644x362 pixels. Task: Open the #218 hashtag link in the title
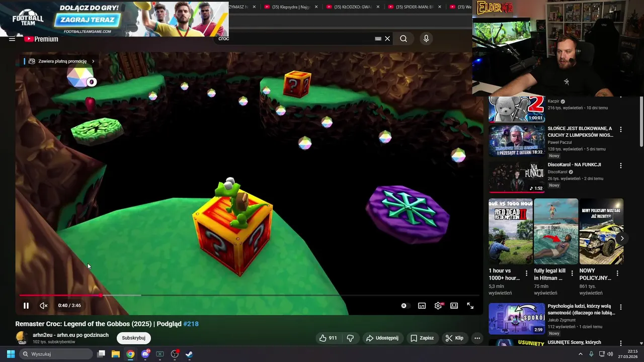pyautogui.click(x=191, y=324)
